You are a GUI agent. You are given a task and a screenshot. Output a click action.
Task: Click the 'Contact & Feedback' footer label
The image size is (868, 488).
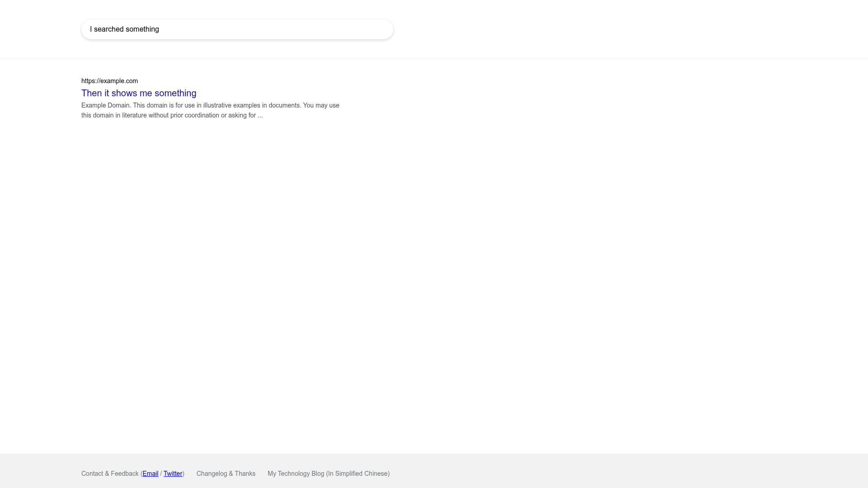[x=110, y=474]
